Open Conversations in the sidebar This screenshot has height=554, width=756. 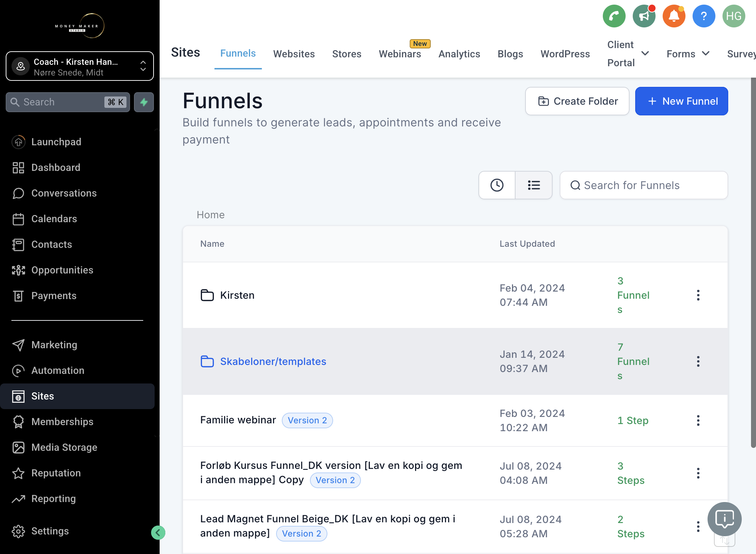[x=77, y=193]
